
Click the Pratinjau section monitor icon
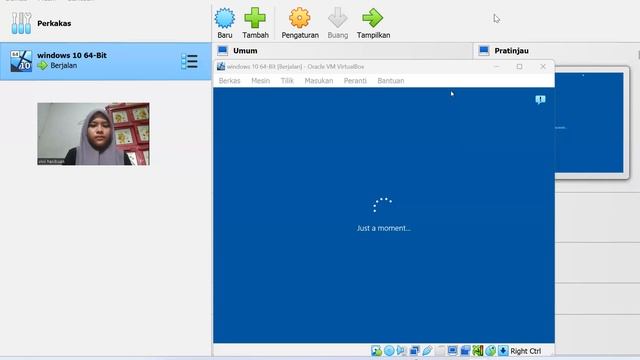coord(484,51)
